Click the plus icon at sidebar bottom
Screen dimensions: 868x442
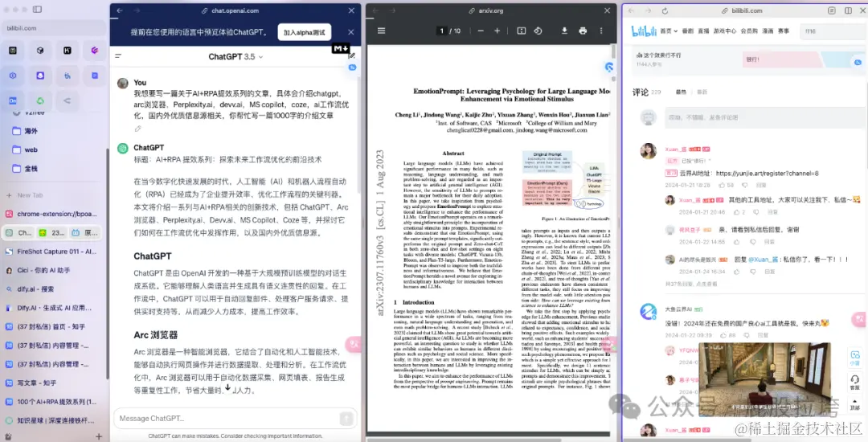99,436
